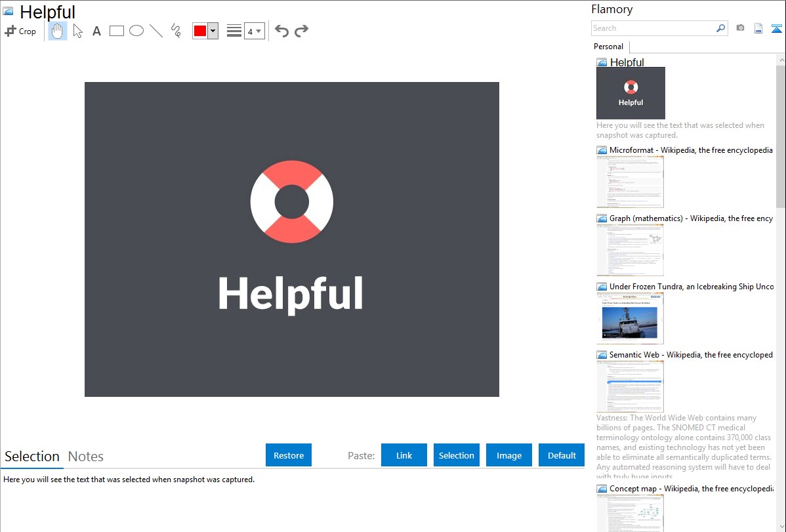Select the arrow pointer tool

click(77, 31)
